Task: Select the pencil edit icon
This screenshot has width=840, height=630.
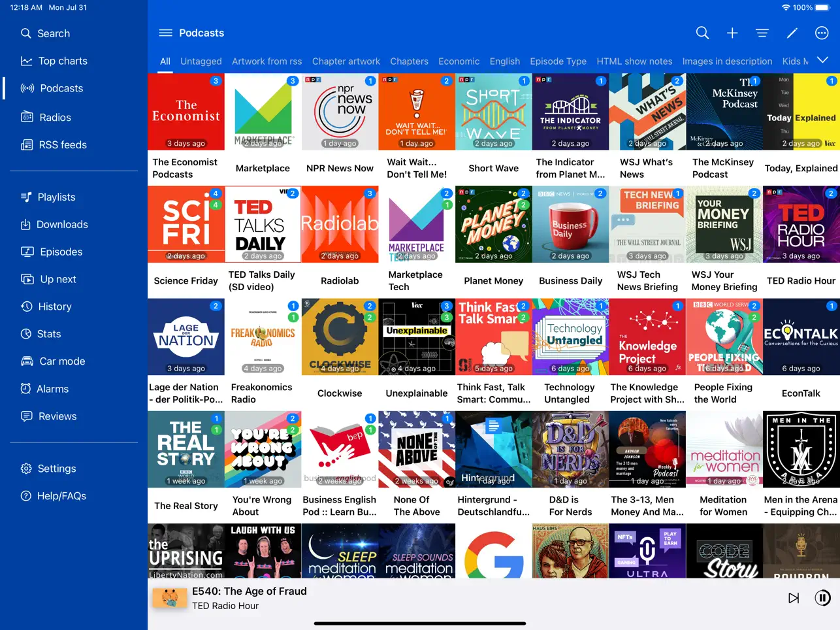Action: click(792, 33)
